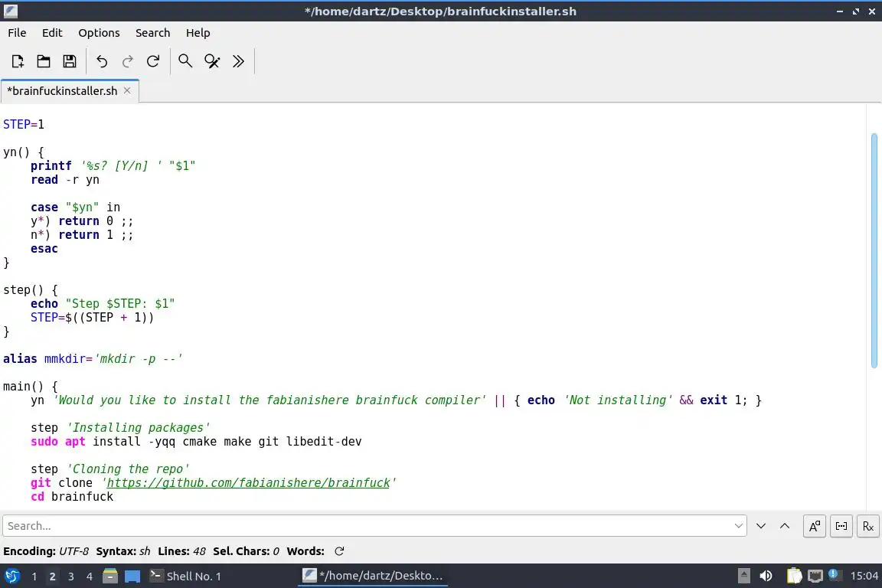Undo the last edit

coord(102,60)
